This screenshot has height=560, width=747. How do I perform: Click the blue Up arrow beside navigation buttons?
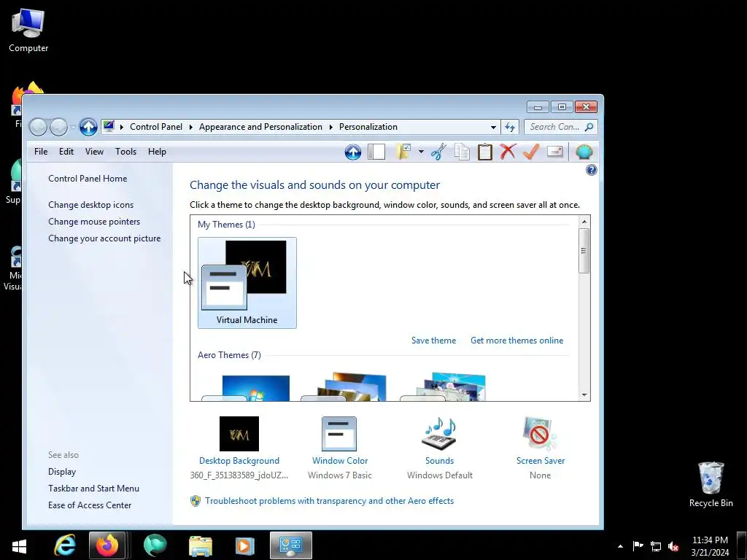(x=88, y=127)
